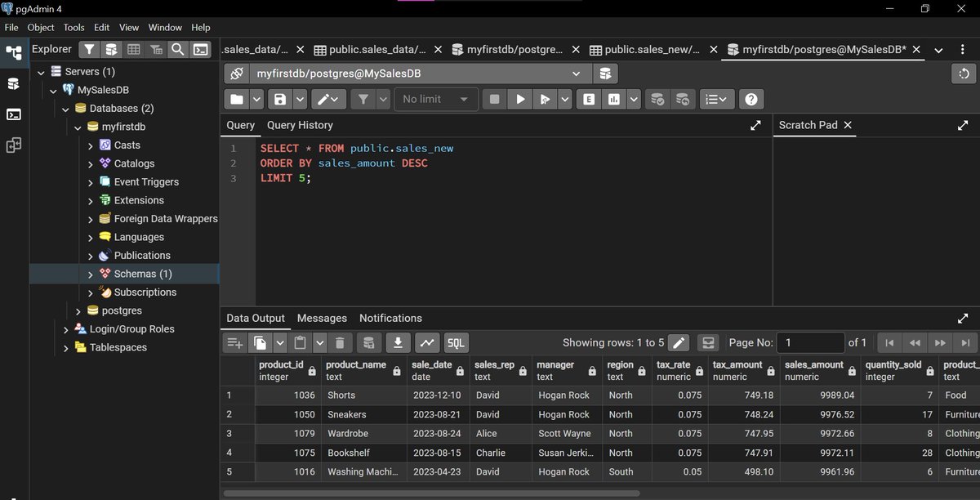Click the Save File disk icon

tap(280, 99)
